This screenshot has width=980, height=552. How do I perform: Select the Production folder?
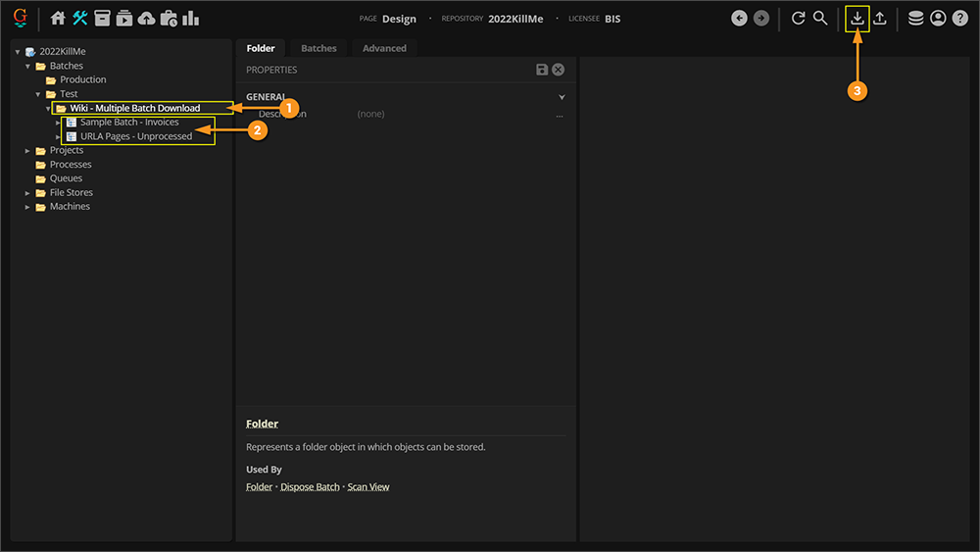(x=83, y=79)
